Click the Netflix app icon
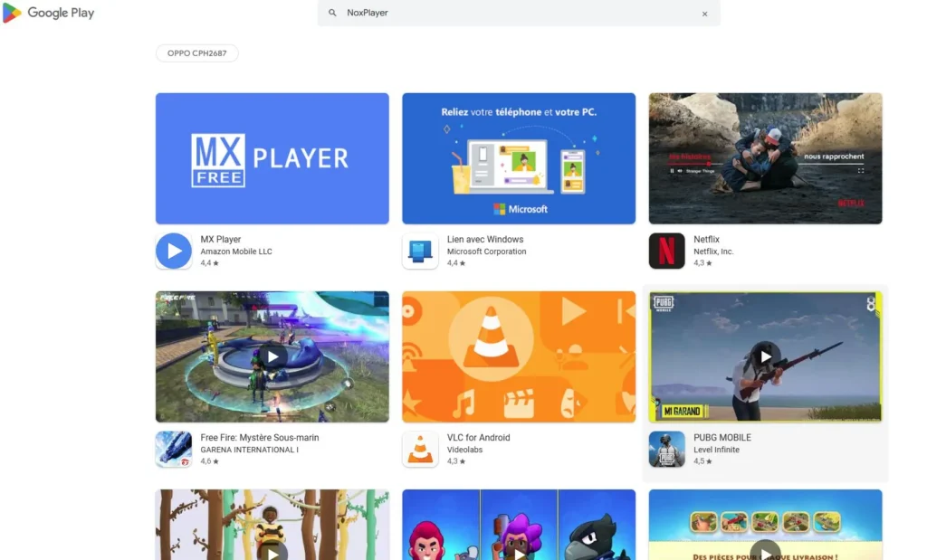Viewport: 927px width, 560px height. pyautogui.click(x=667, y=252)
